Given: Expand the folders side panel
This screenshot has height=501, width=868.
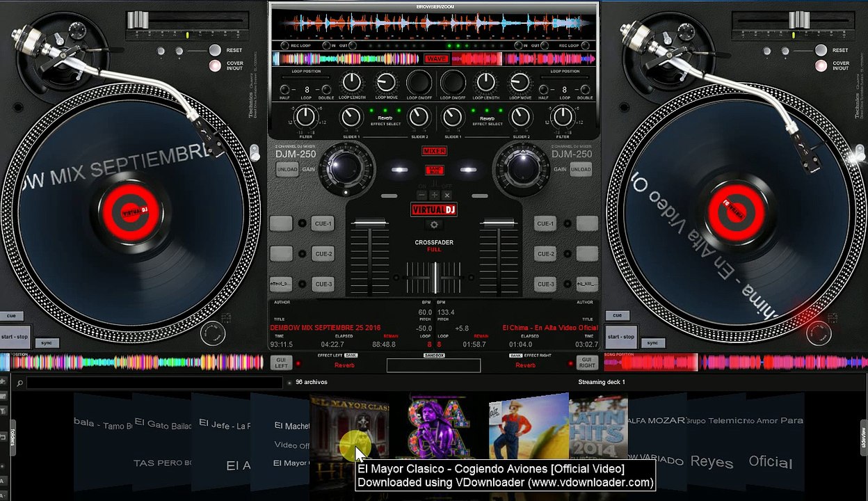Looking at the screenshot, I should coord(12,436).
